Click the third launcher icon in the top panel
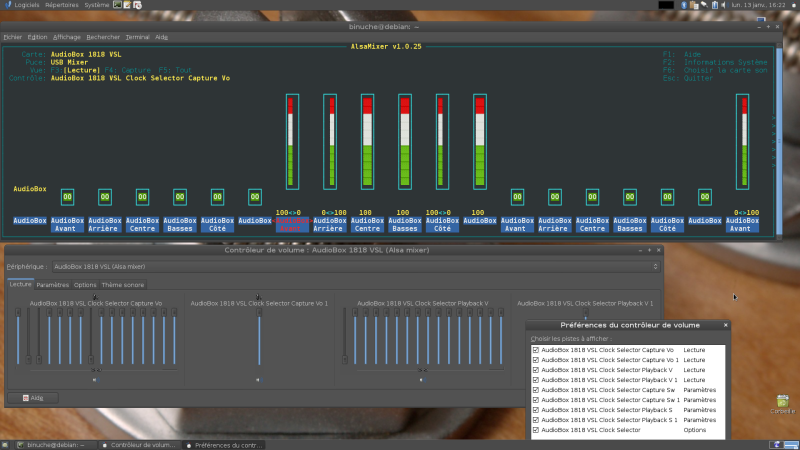The image size is (800, 450). 137,5
